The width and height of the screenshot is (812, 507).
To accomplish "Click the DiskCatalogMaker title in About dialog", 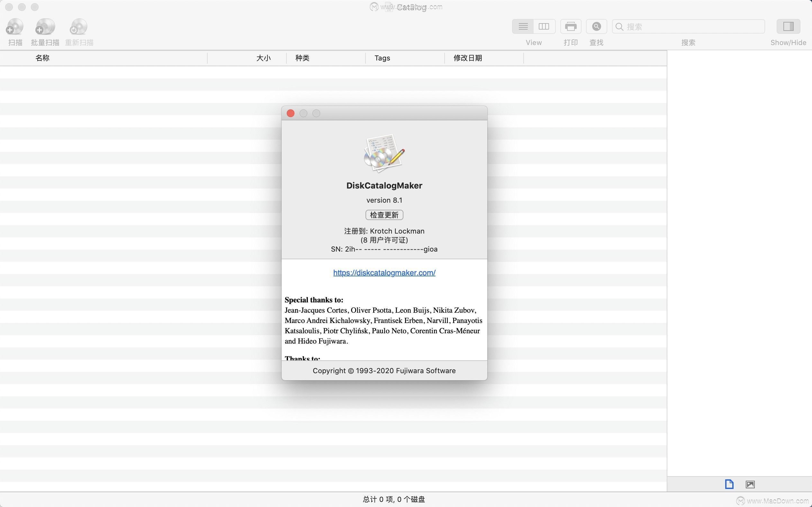I will 384,185.
